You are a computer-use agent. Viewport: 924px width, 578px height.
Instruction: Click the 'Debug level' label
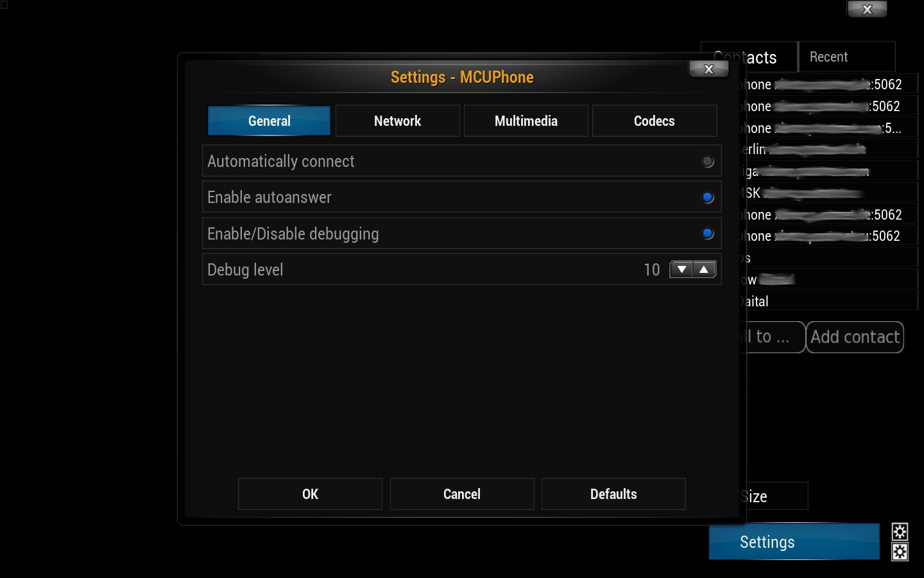(x=245, y=270)
